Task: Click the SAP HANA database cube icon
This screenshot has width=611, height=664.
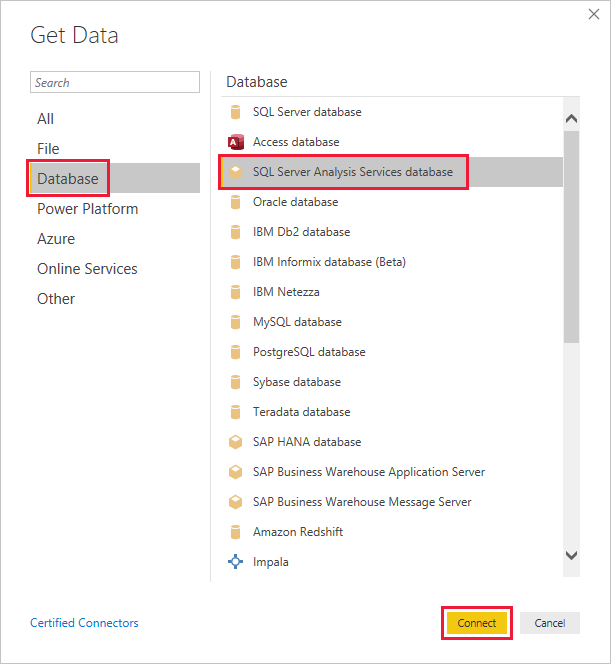Action: pyautogui.click(x=236, y=442)
